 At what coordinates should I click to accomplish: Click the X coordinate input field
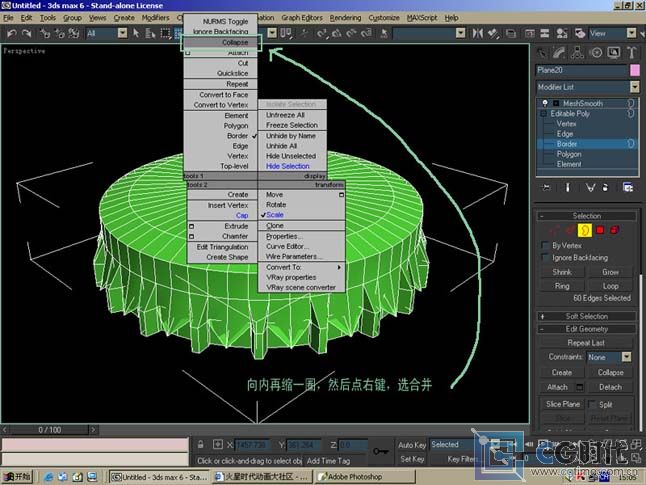(x=252, y=445)
